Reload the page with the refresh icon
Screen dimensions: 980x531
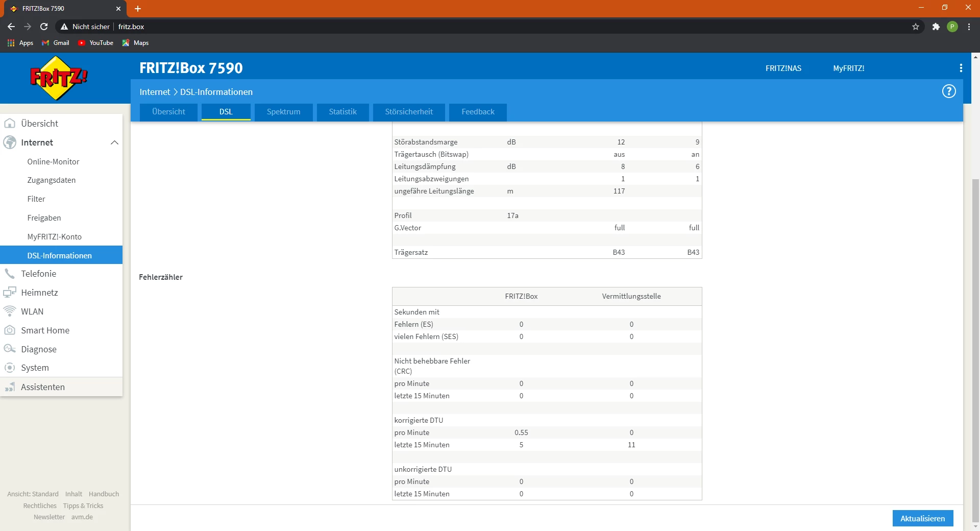pos(44,27)
